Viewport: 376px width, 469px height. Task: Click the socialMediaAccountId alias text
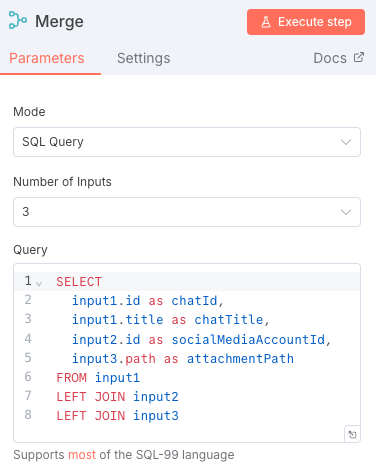pos(248,340)
